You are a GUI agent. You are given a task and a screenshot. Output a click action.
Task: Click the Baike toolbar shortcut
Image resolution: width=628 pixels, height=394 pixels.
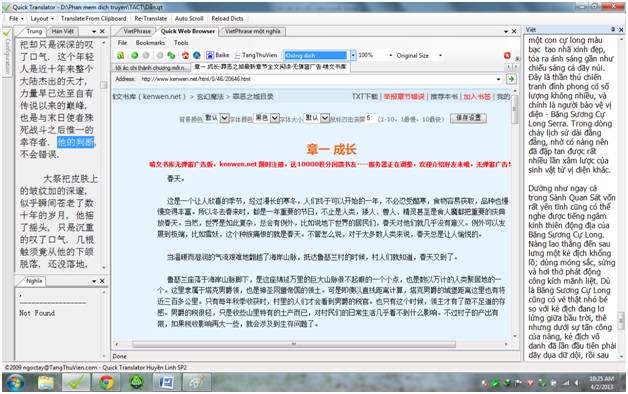218,55
